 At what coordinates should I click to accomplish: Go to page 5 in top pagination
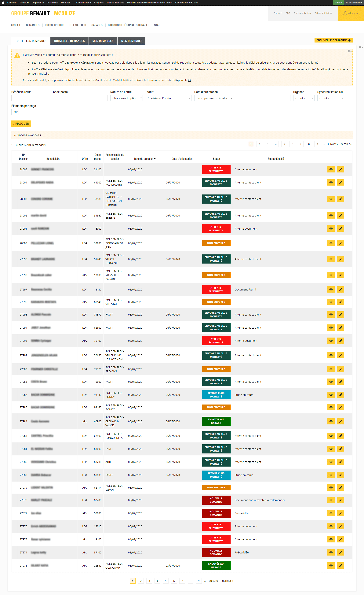click(x=284, y=144)
